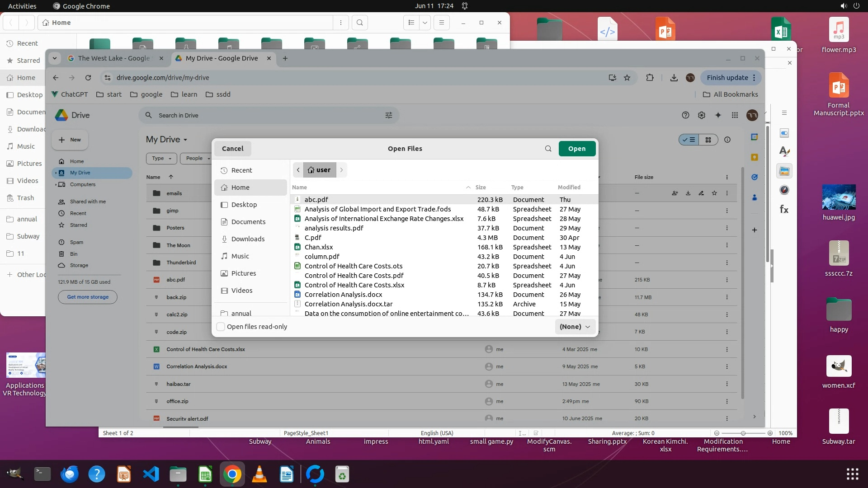Click the Drive support help icon
868x488 pixels.
[x=685, y=115]
